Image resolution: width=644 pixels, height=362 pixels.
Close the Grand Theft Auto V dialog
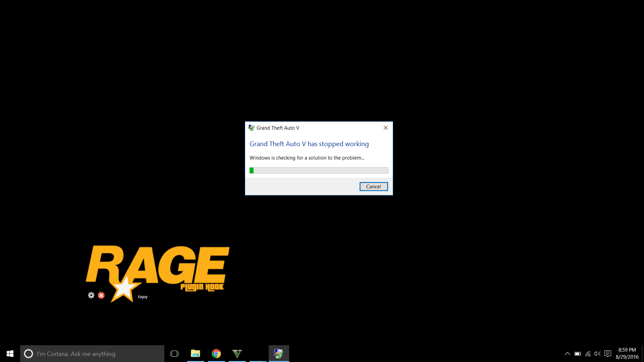[x=386, y=128]
